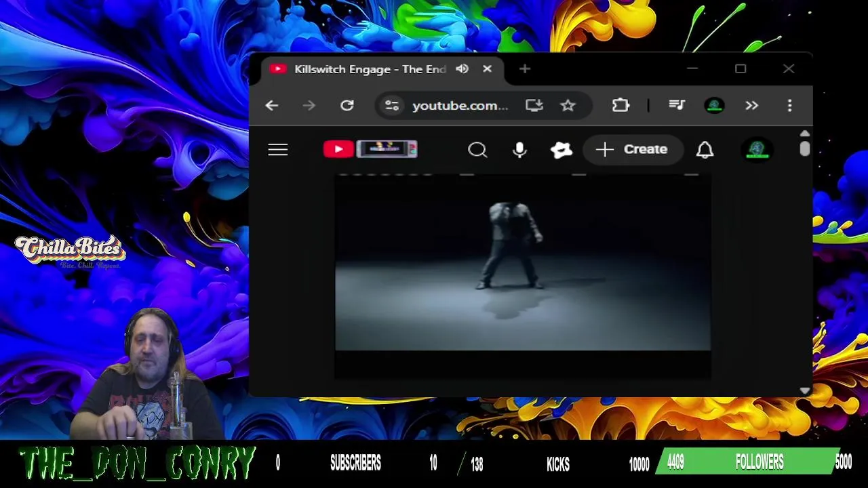The image size is (868, 488).
Task: Go back one page in browser
Action: pos(271,106)
